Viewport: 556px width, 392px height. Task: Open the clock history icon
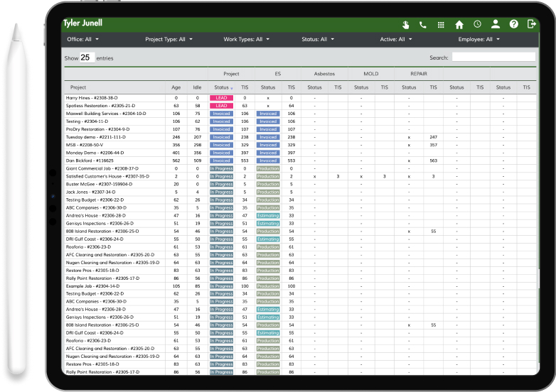point(477,24)
